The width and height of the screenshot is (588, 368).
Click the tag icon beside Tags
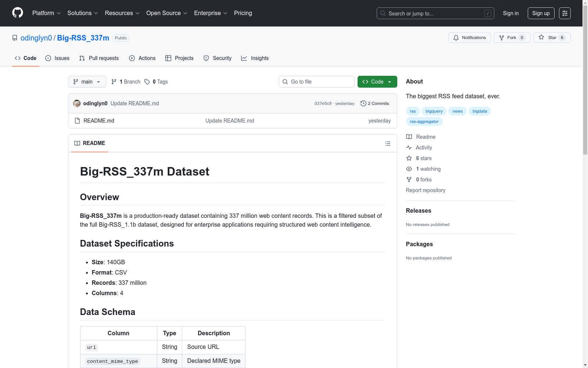(x=147, y=82)
